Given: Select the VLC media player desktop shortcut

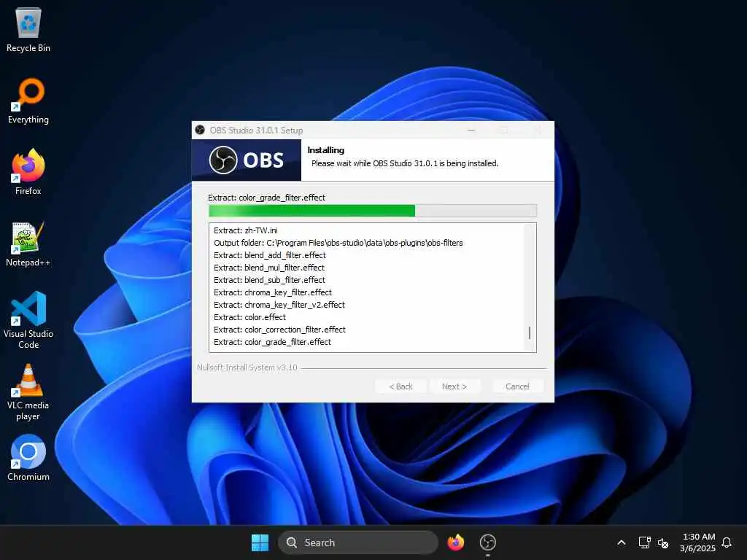Looking at the screenshot, I should [x=28, y=392].
